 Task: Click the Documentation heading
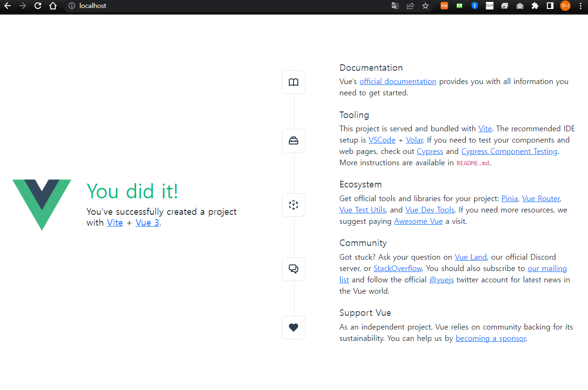(x=371, y=68)
